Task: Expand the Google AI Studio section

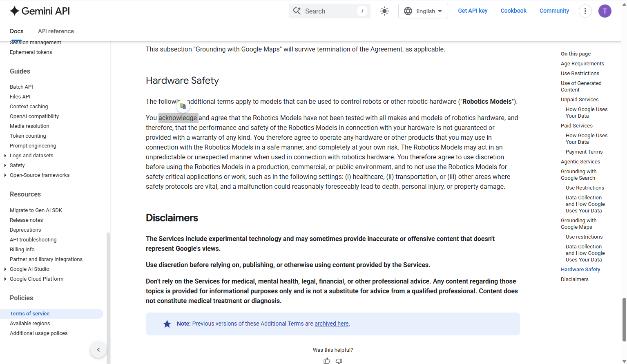Action: (x=5, y=269)
